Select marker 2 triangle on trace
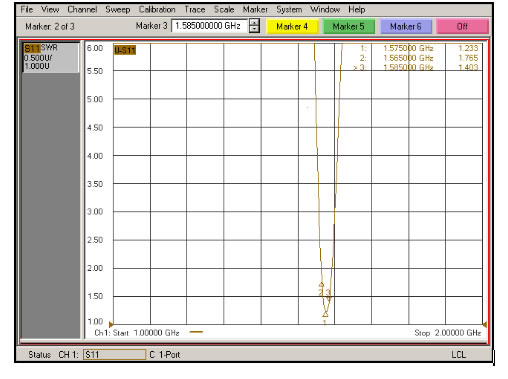 tap(321, 284)
